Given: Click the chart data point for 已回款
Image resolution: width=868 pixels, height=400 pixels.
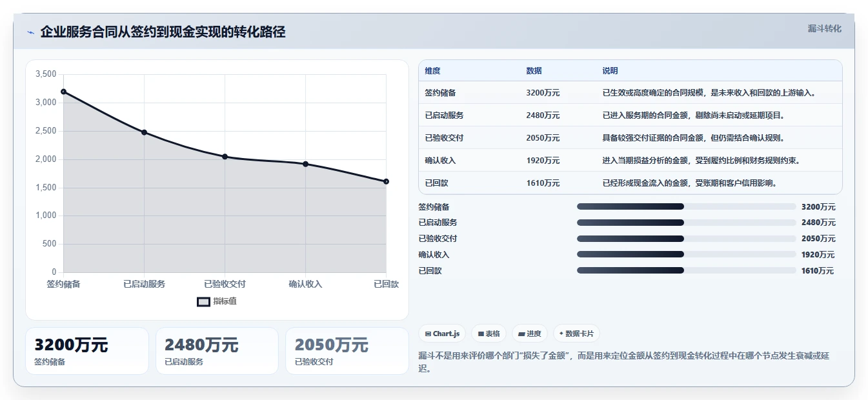Looking at the screenshot, I should (x=386, y=181).
